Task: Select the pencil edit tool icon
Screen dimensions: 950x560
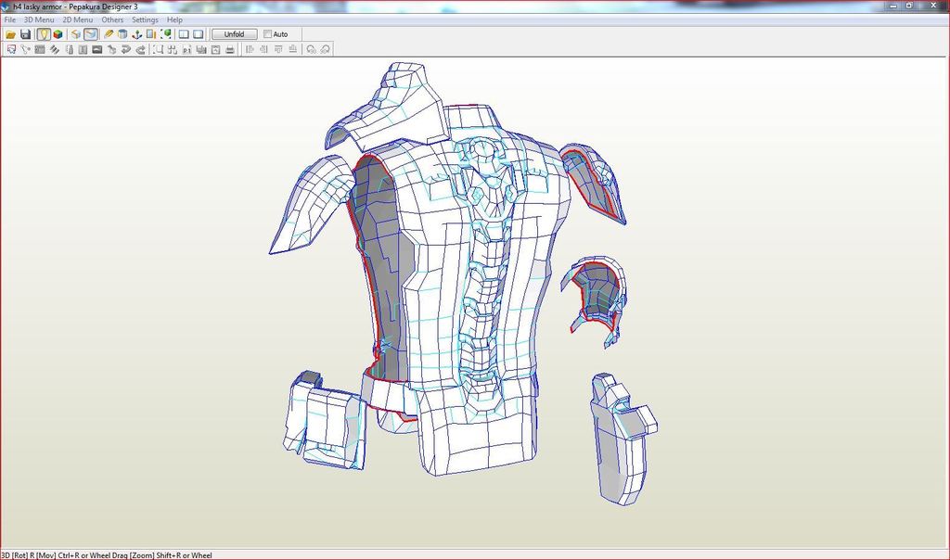Action: tap(109, 34)
